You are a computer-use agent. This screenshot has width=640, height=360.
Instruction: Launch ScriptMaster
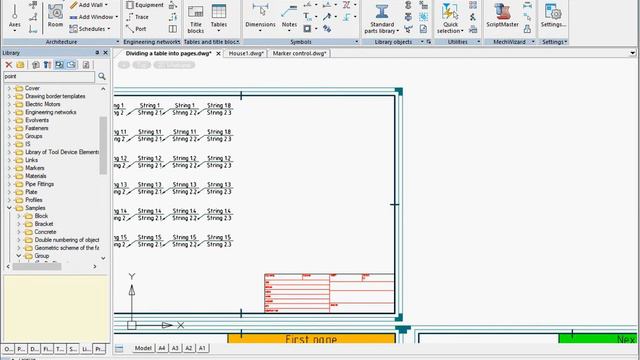[x=502, y=16]
